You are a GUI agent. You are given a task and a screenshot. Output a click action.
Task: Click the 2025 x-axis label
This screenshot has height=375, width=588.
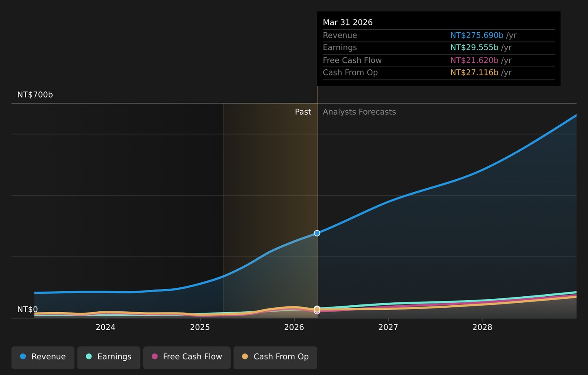200,327
